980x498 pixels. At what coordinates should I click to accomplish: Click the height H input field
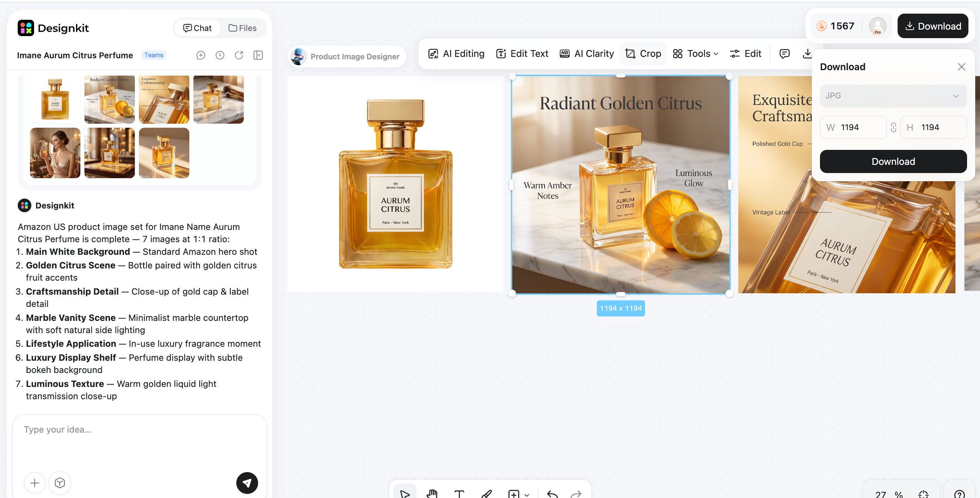point(933,127)
